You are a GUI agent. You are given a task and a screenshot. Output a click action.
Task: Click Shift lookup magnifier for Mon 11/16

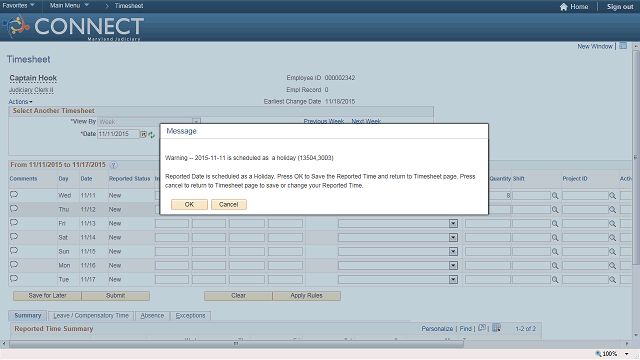(555, 266)
